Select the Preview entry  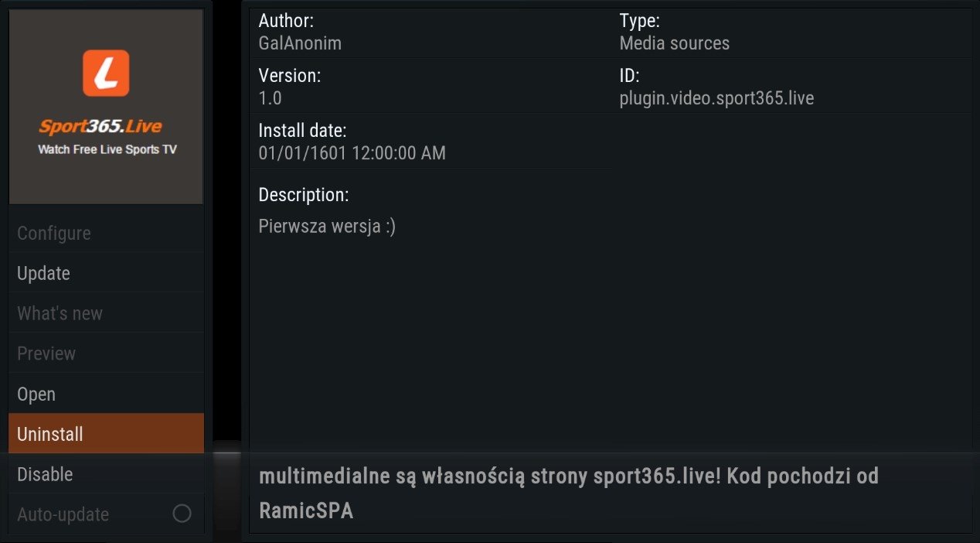[107, 353]
